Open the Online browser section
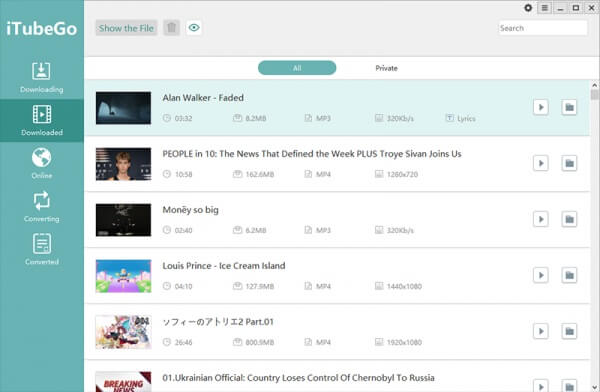This screenshot has height=392, width=600. 41,163
